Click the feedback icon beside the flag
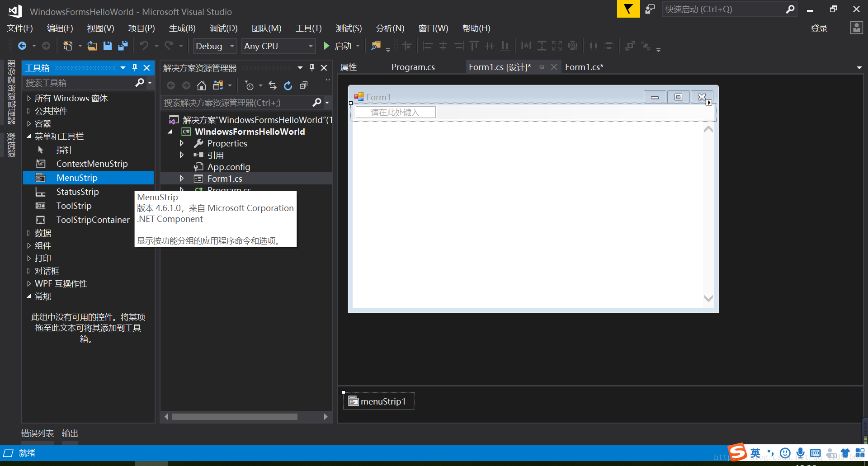Screen dimensions: 868x466 tap(650, 9)
